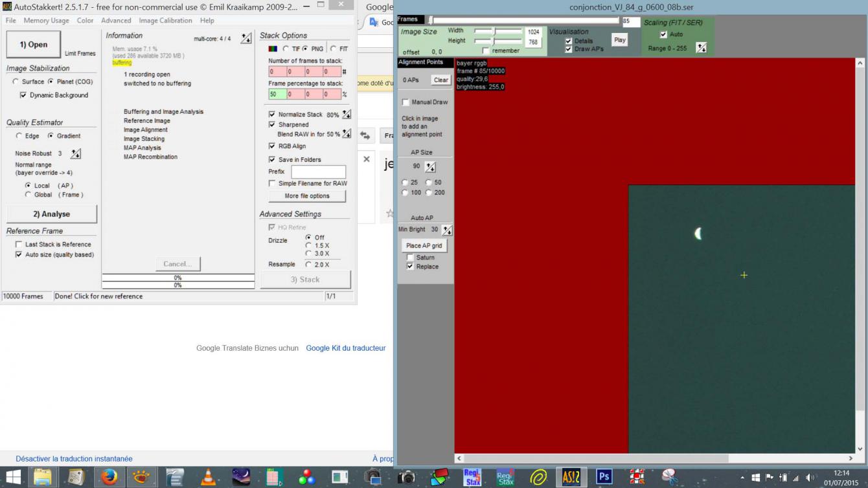The height and width of the screenshot is (488, 868).
Task: Adjust Noise Robust value icon
Action: [76, 153]
